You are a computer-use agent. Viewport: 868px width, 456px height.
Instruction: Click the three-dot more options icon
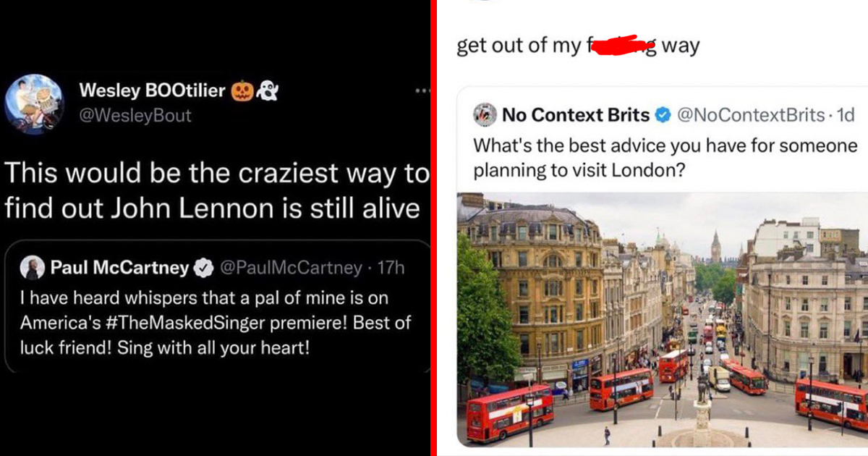[422, 91]
